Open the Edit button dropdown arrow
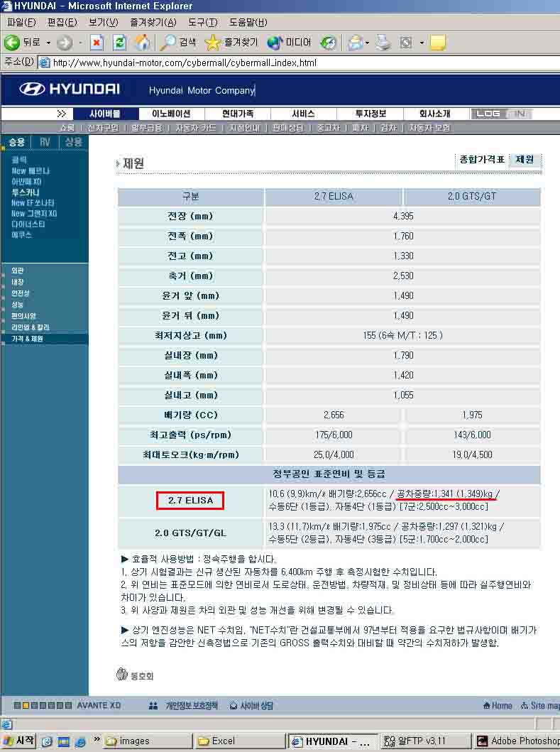The width and height of the screenshot is (560, 752). click(x=422, y=43)
